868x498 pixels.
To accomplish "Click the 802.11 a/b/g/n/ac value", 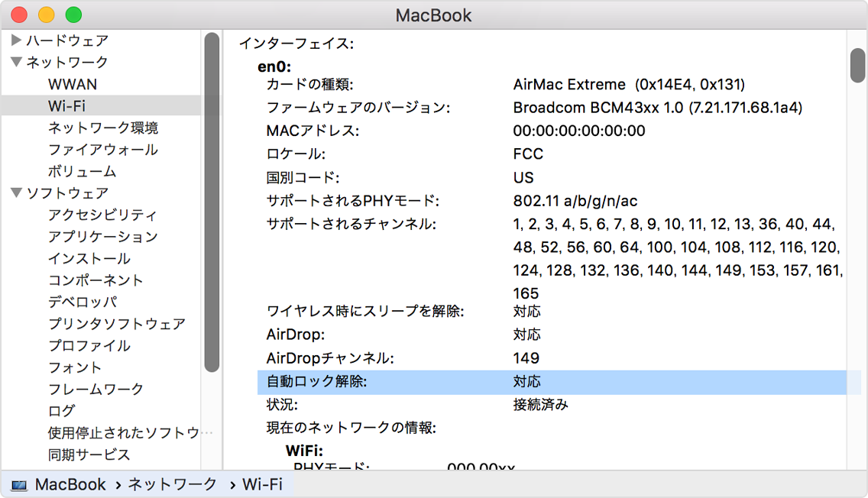I will point(575,201).
